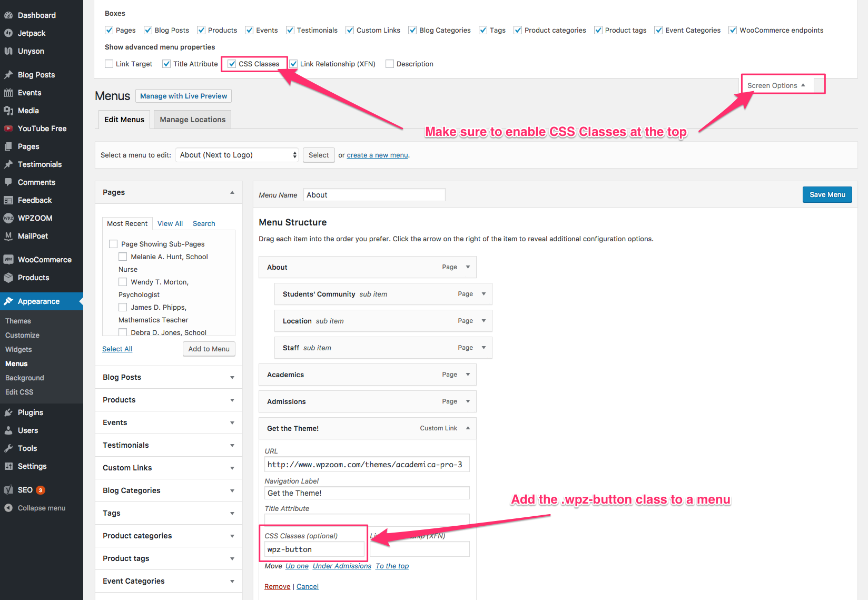
Task: Click the YouTube Free play icon
Action: click(8, 129)
